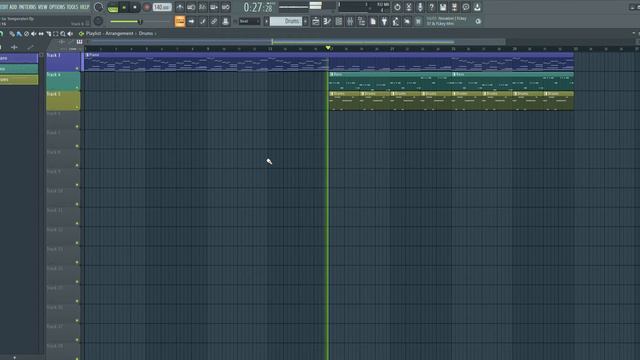
Task: Click the microphone one-click recording icon
Action: (420, 7)
